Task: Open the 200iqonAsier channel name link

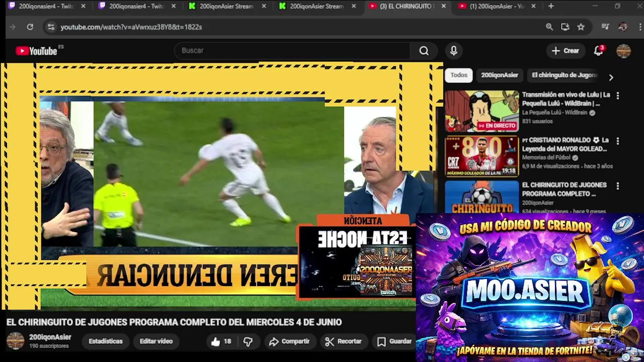Action: (x=50, y=337)
